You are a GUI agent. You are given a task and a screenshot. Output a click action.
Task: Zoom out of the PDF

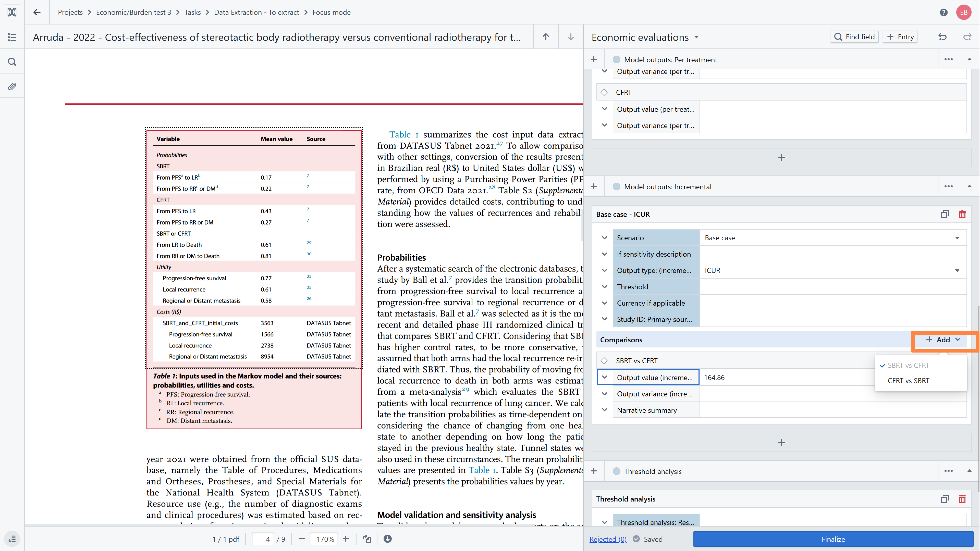302,539
